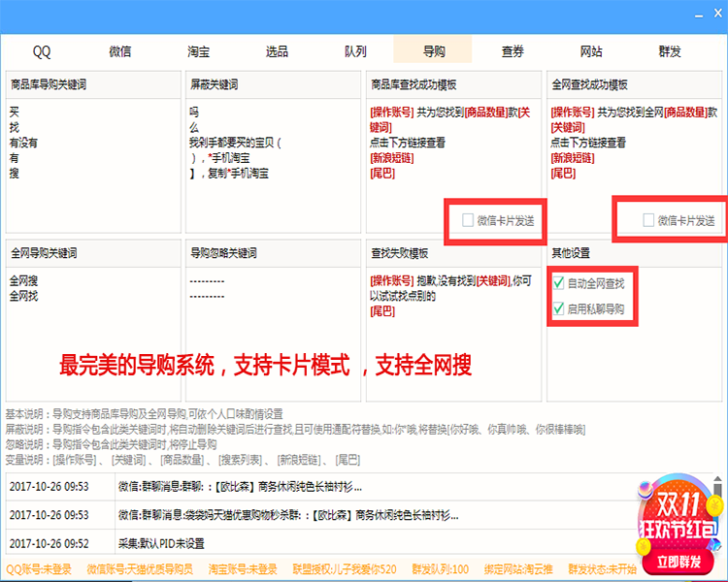The width and height of the screenshot is (728, 582).
Task: Select log row mentioning 袋袋妈天猫优惠购物秒杀群
Action: point(320,515)
